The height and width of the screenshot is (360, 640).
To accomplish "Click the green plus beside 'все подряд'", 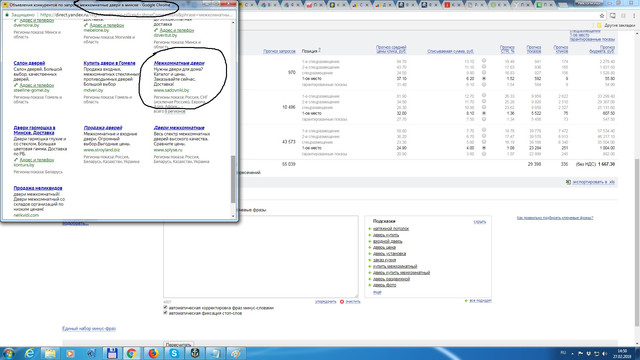I will pos(466,301).
